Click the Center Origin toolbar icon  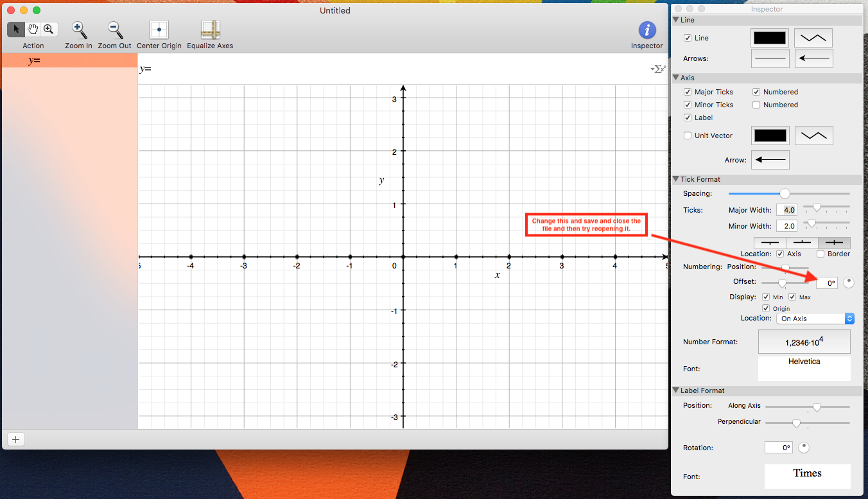[159, 30]
